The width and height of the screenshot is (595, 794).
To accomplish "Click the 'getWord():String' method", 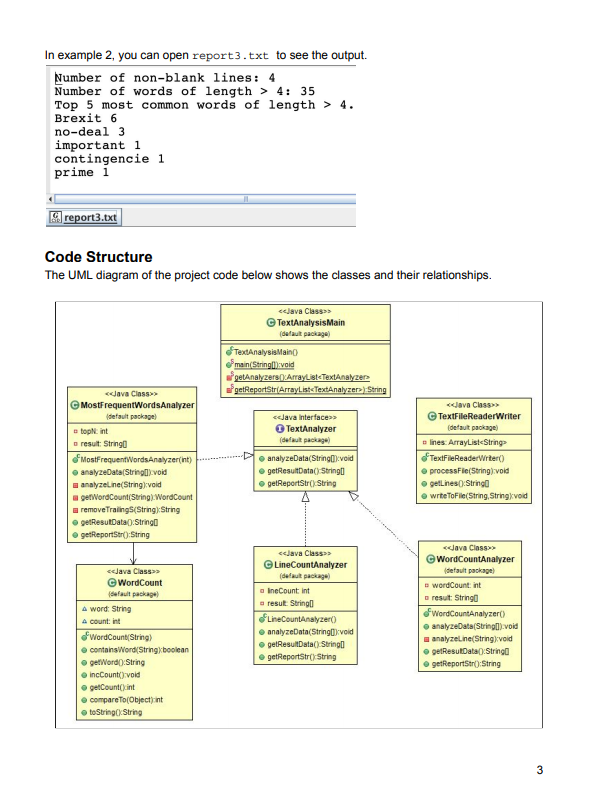I will click(113, 662).
